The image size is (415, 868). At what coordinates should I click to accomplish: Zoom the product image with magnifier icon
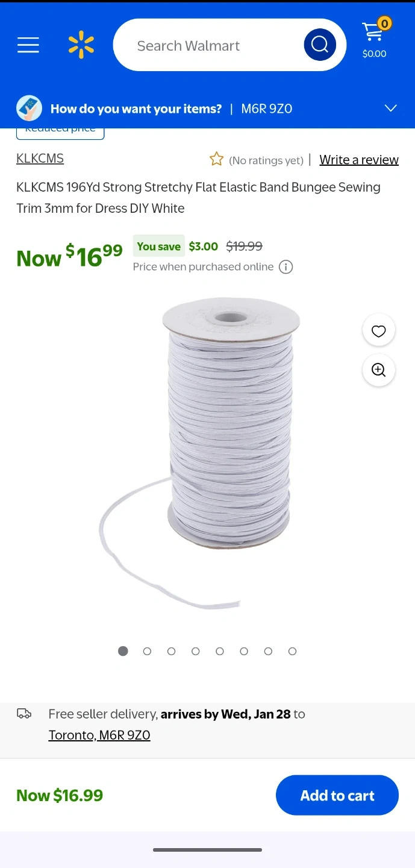(x=379, y=370)
